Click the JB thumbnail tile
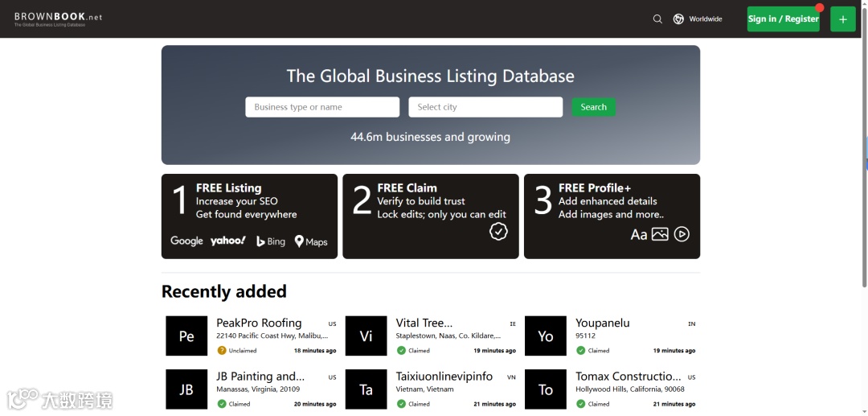868x416 pixels. click(x=186, y=389)
